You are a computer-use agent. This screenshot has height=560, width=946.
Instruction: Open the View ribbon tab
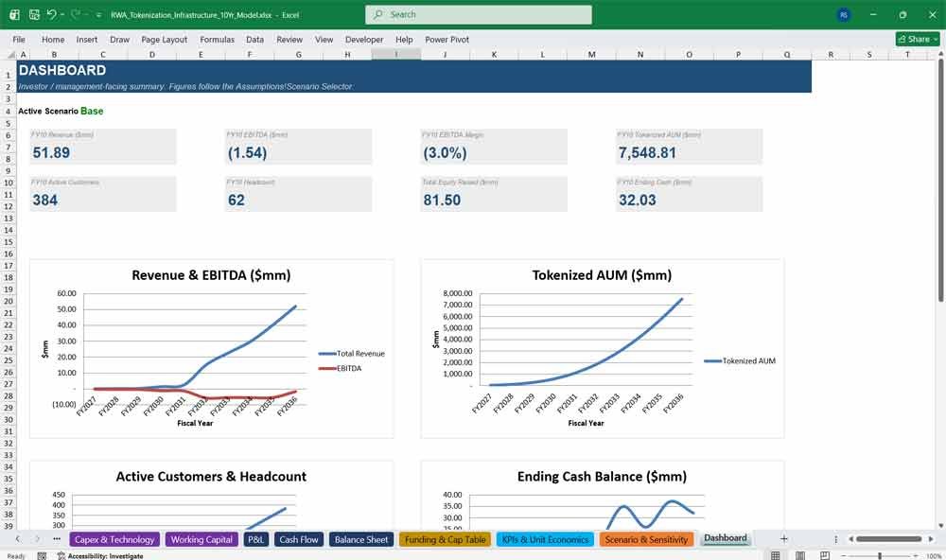324,39
